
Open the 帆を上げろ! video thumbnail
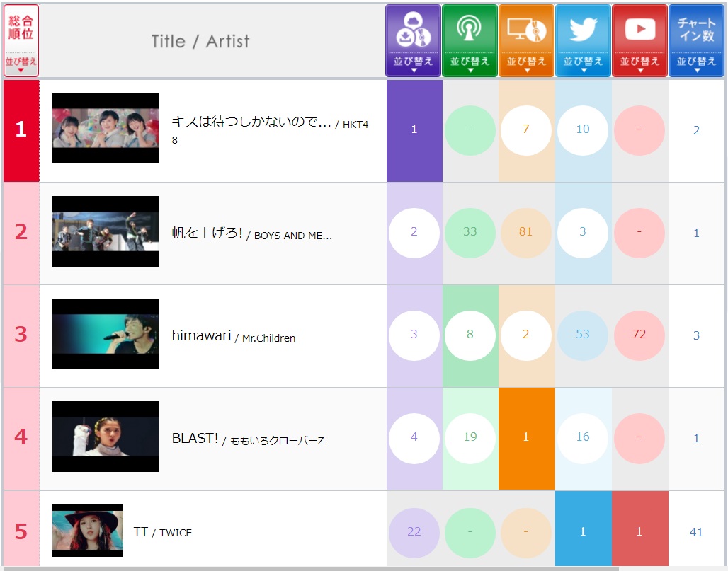tap(106, 231)
